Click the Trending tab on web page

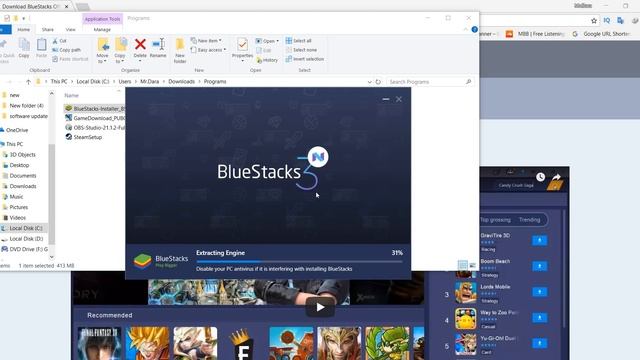pos(529,220)
